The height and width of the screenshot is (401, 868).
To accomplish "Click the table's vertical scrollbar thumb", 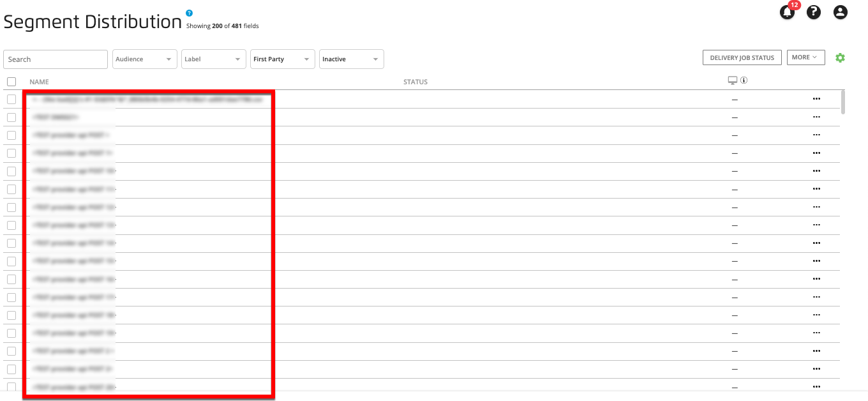I will (844, 102).
